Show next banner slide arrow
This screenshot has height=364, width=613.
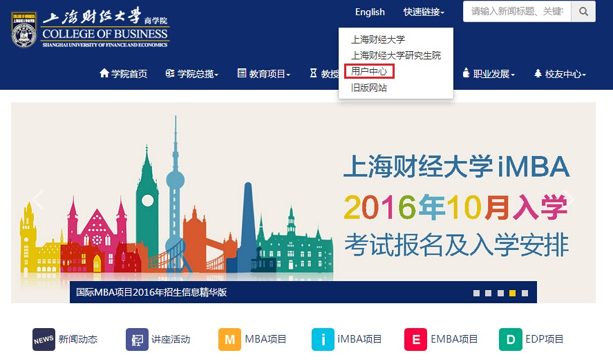[x=569, y=199]
